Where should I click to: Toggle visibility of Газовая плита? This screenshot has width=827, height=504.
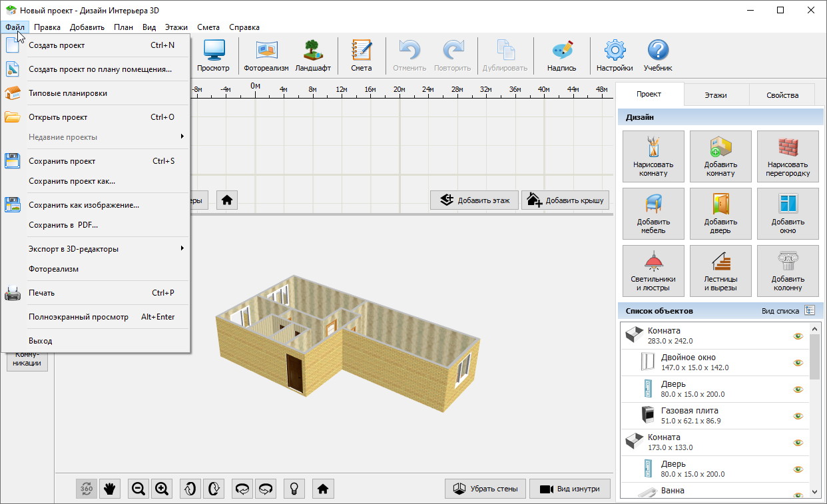click(798, 416)
